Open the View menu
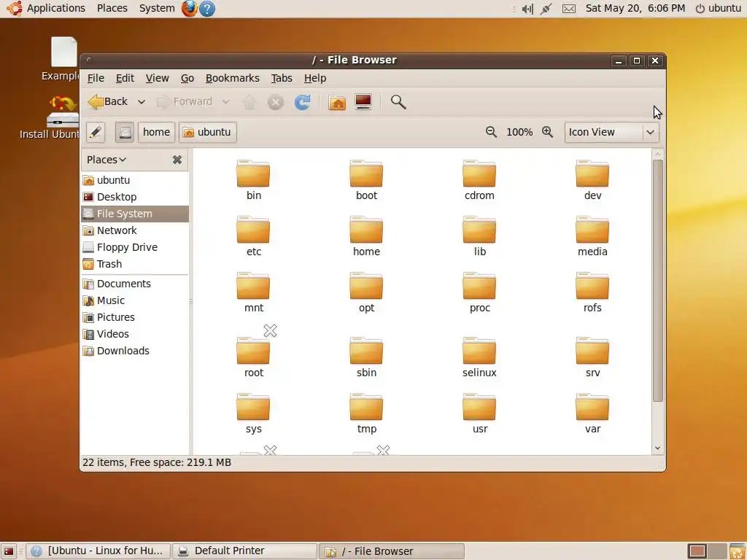This screenshot has height=560, width=747. coord(158,78)
